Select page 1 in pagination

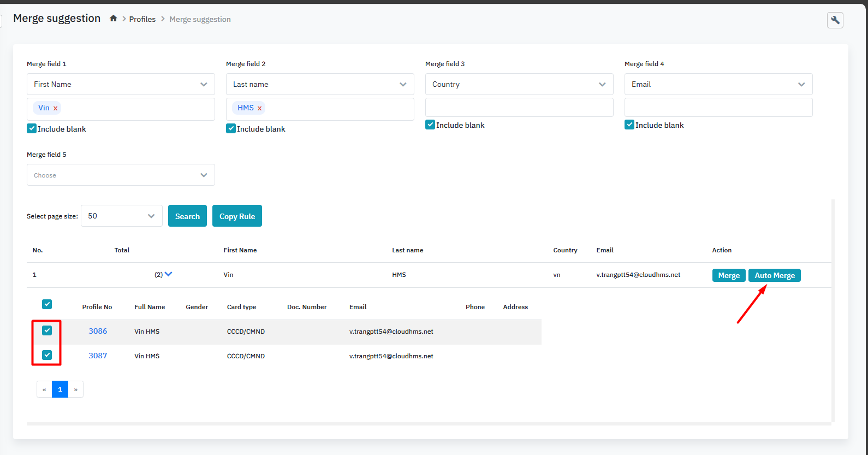coord(60,389)
